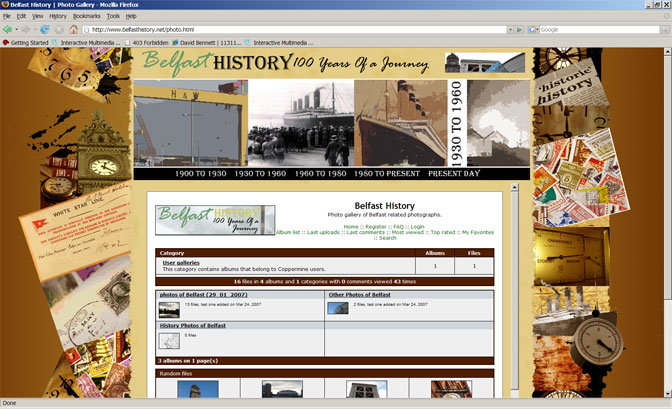The height and width of the screenshot is (409, 672).
Task: Click inside the Google search field
Action: [x=599, y=30]
